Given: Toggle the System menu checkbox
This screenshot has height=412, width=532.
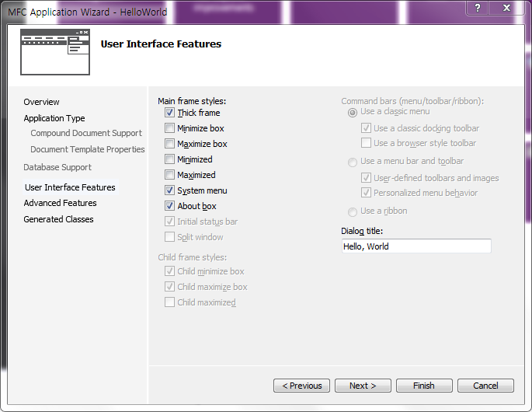Looking at the screenshot, I should pyautogui.click(x=169, y=190).
